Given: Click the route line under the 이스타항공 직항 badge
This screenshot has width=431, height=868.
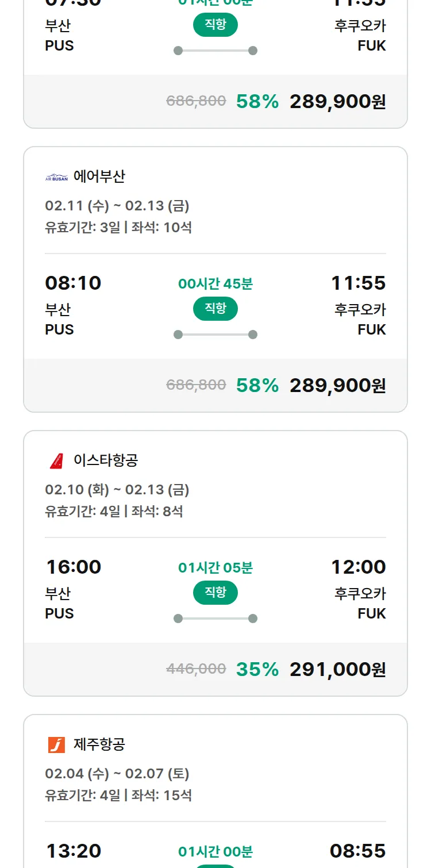Looking at the screenshot, I should [x=215, y=619].
